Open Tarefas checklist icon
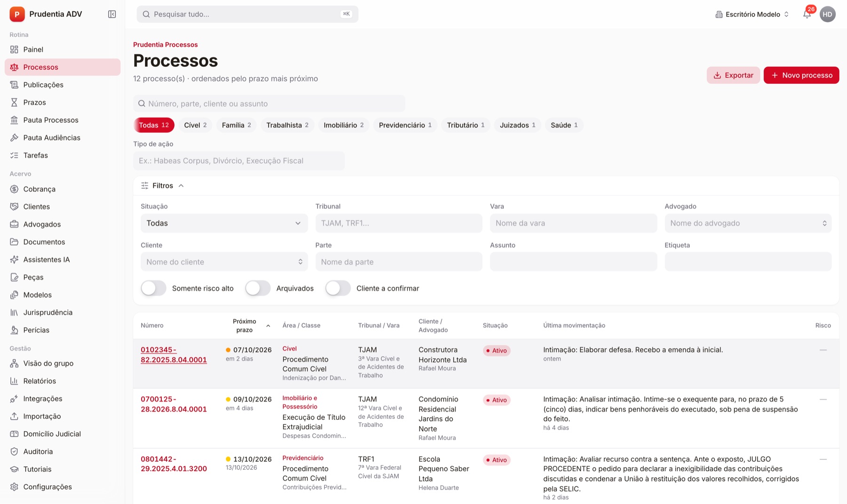The width and height of the screenshot is (847, 504). (14, 155)
